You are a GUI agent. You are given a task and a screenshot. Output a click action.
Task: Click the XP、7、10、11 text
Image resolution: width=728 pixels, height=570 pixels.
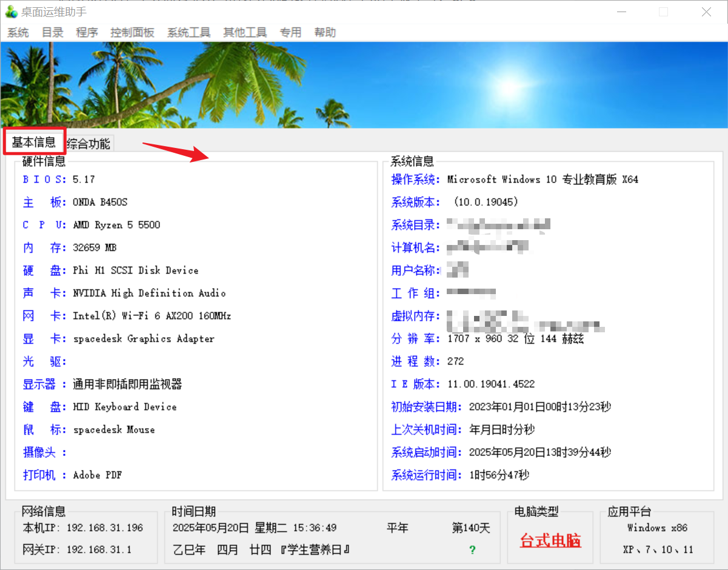pyautogui.click(x=658, y=550)
